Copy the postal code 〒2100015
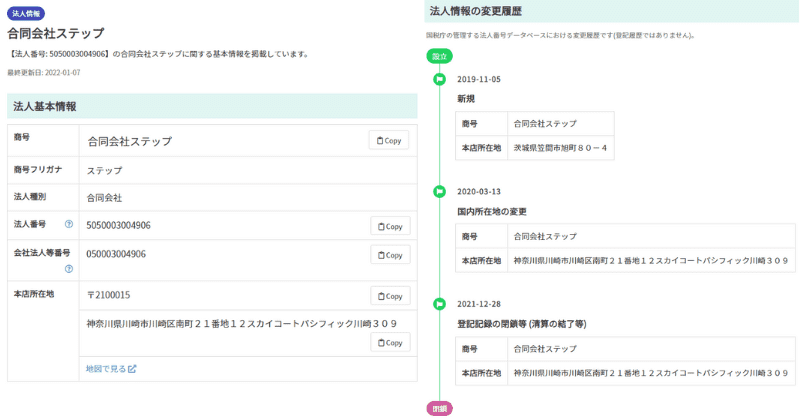Viewport: 800px width, 420px height. (x=390, y=296)
